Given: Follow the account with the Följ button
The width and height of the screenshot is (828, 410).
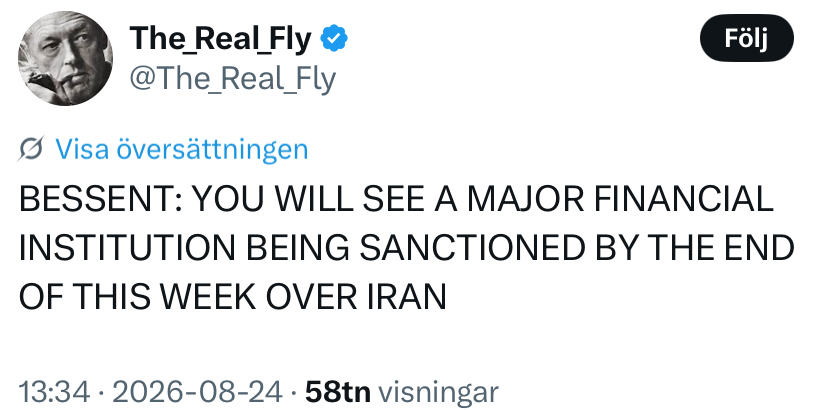Looking at the screenshot, I should point(746,38).
